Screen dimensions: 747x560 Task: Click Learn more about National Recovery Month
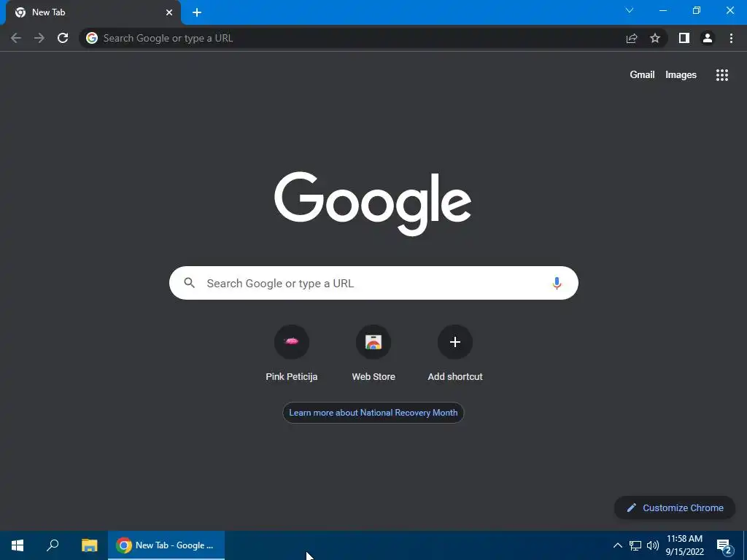point(373,413)
